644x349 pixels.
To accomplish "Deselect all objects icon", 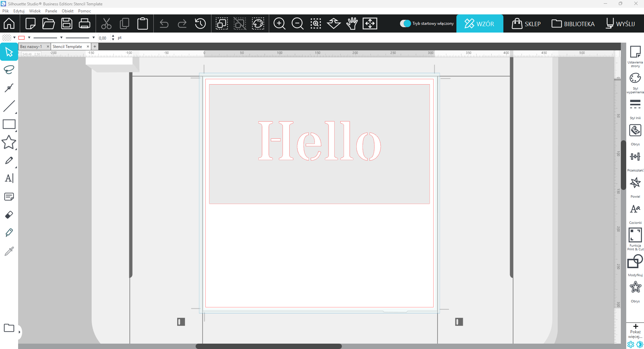I will point(240,23).
